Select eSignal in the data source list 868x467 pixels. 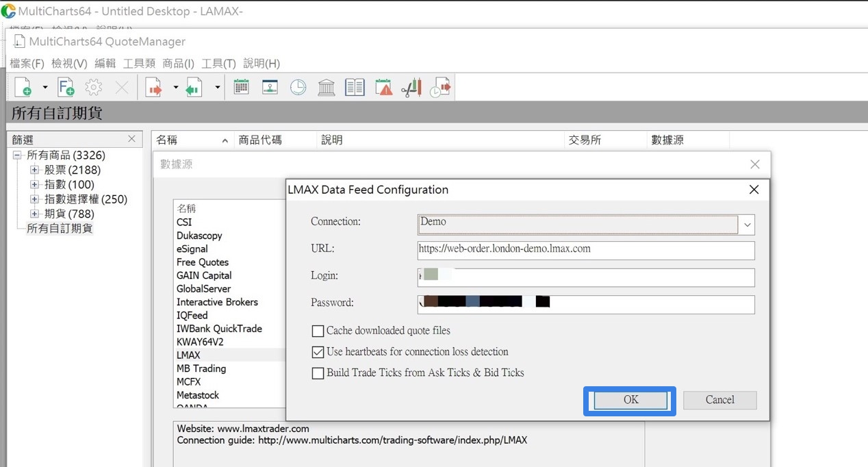pyautogui.click(x=192, y=249)
